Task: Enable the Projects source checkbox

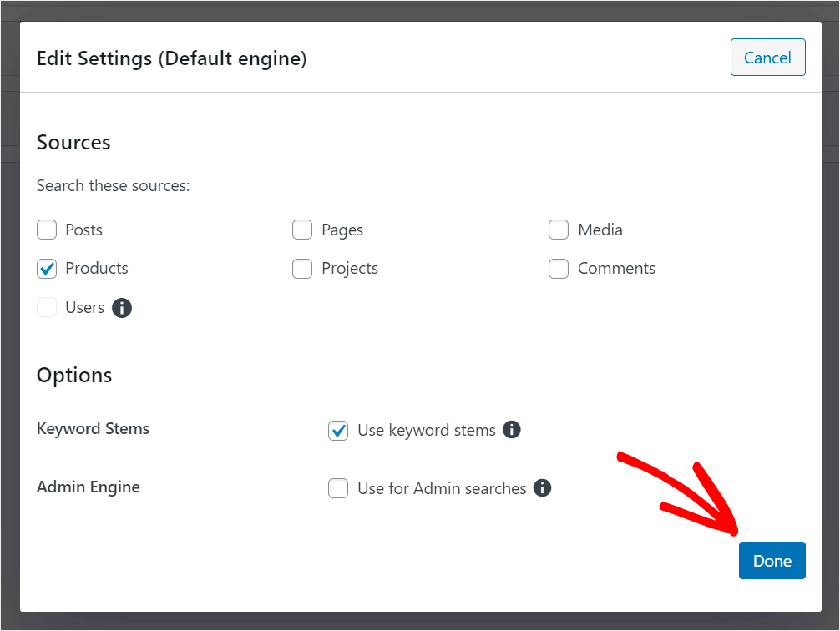Action: click(x=302, y=269)
